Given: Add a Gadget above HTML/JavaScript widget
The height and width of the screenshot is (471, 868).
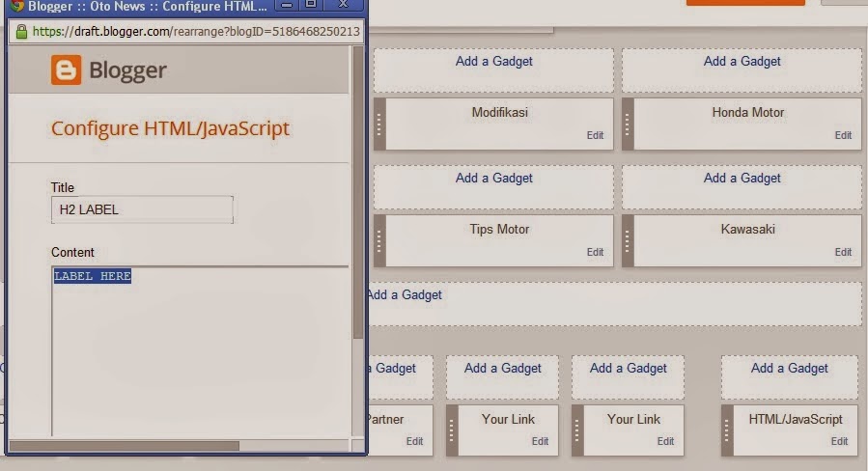Looking at the screenshot, I should click(x=790, y=368).
